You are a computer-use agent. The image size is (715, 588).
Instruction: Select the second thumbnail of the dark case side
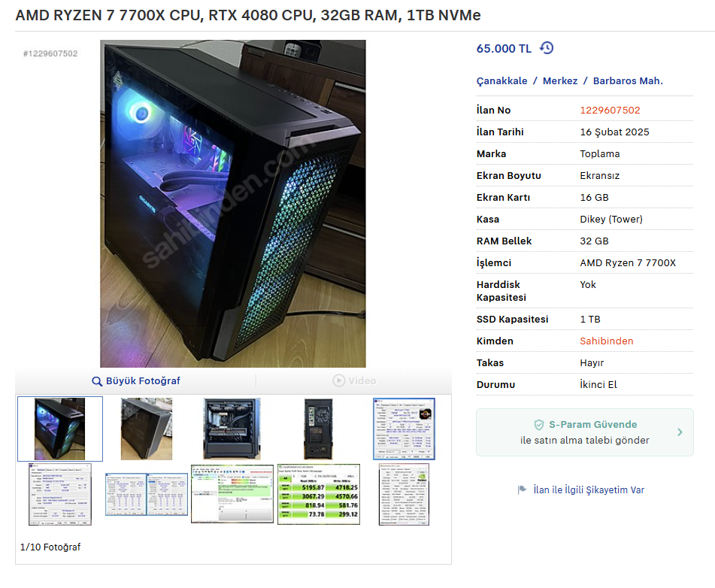pos(147,429)
